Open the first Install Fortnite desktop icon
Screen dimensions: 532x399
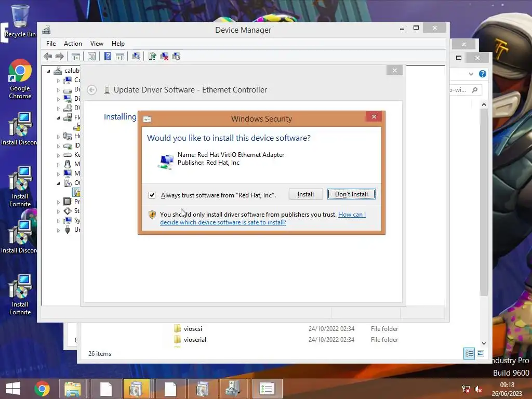tap(20, 187)
